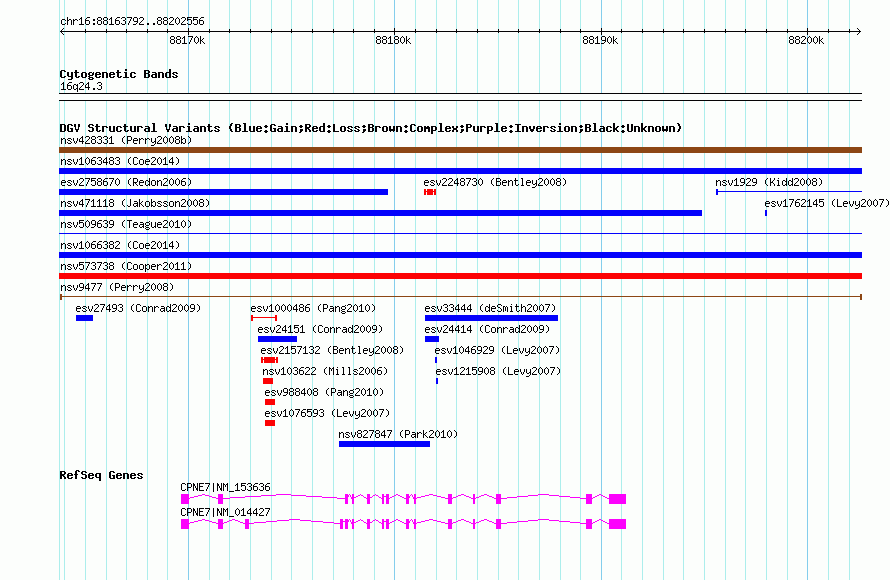This screenshot has width=890, height=580.
Task: Click the RefSeq Genes track title
Action: 101,475
